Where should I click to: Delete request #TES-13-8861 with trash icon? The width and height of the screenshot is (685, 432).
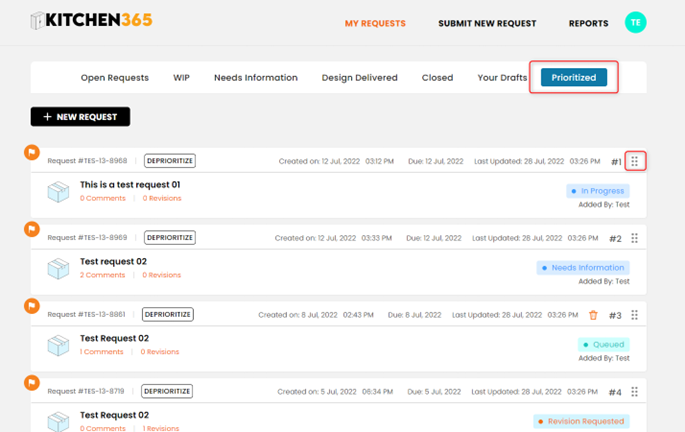coord(593,315)
